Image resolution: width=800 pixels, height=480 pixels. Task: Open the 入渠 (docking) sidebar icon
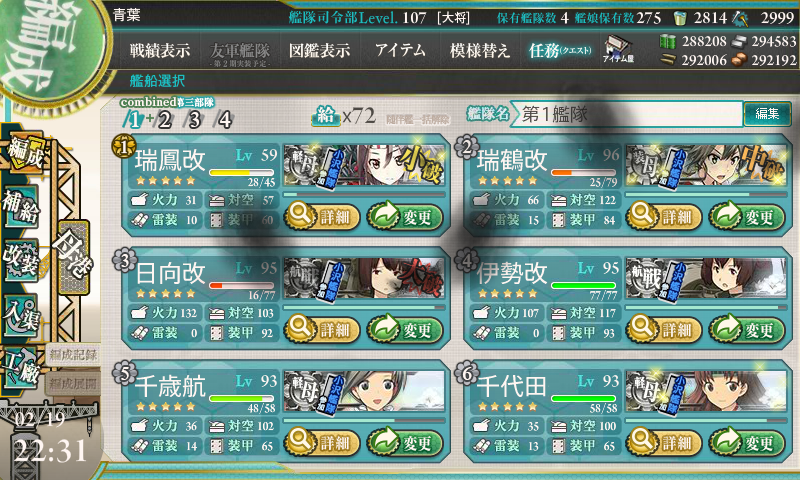21,315
